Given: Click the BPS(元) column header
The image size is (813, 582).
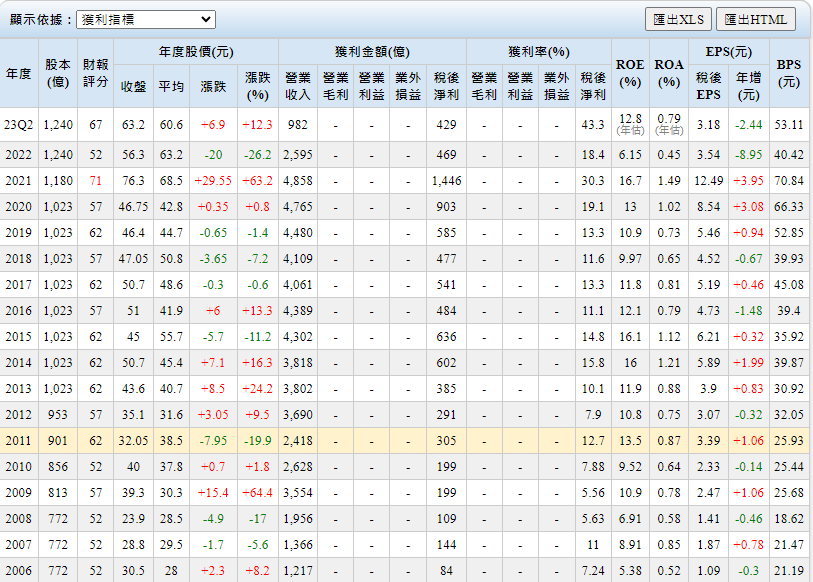Looking at the screenshot, I should [x=790, y=74].
